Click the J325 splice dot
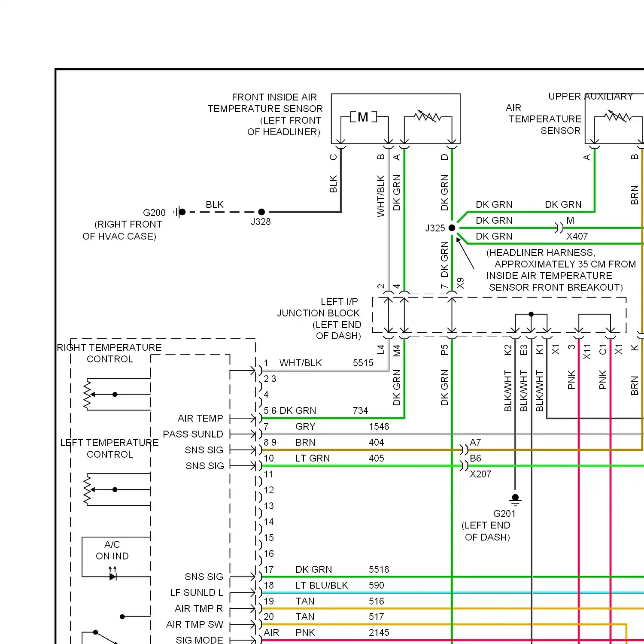This screenshot has height=644, width=644. click(x=452, y=228)
